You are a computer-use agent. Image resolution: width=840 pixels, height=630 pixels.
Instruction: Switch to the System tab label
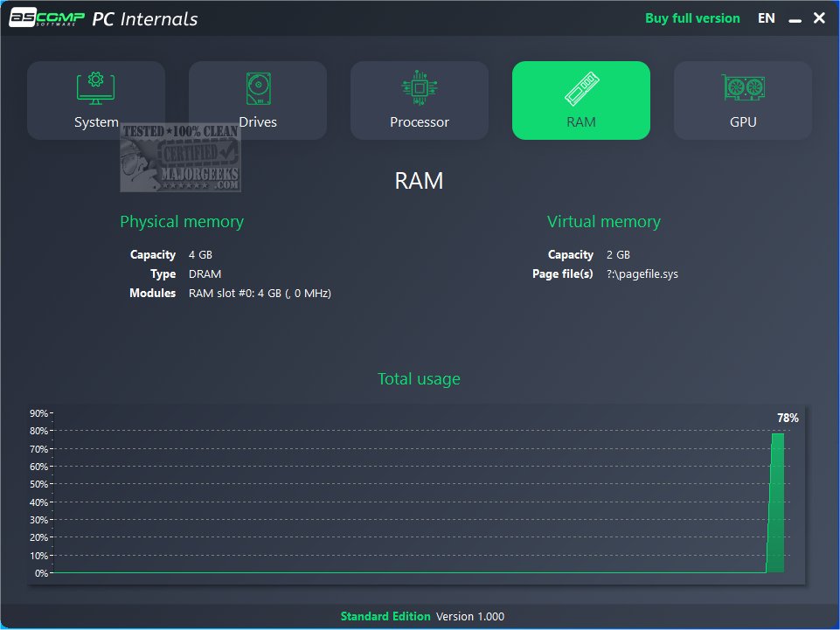pos(96,122)
